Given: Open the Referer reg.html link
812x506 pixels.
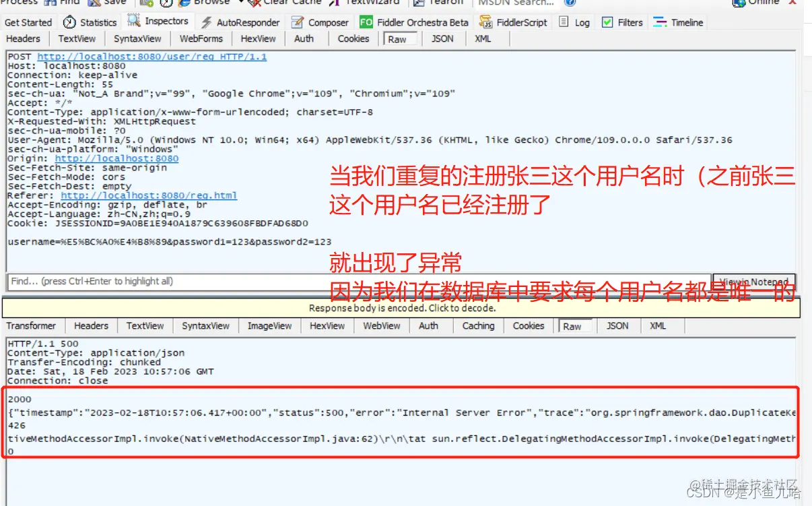Looking at the screenshot, I should click(x=149, y=195).
